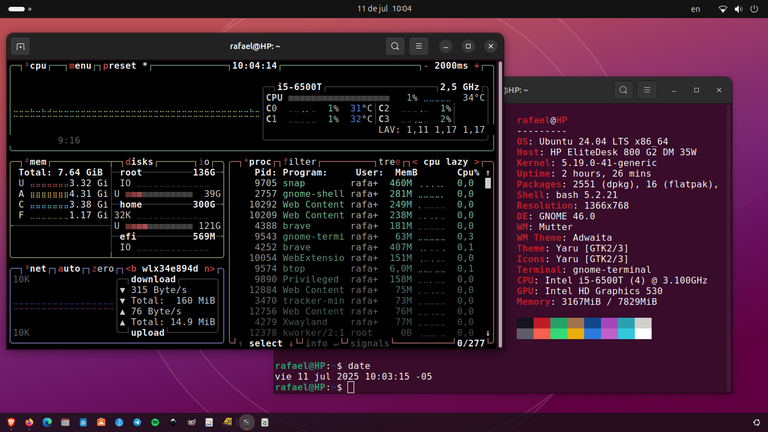Toggle net 'zero' totals reset

[x=103, y=268]
